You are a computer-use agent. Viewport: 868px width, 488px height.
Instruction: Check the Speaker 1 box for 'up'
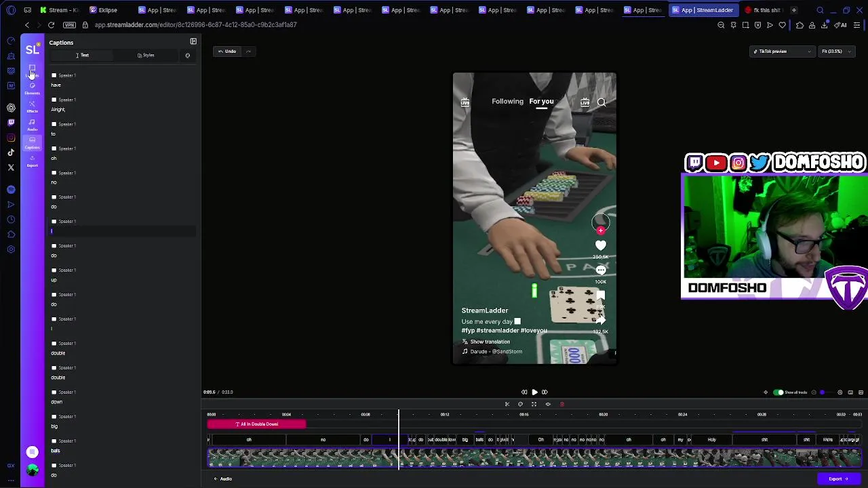[54, 270]
